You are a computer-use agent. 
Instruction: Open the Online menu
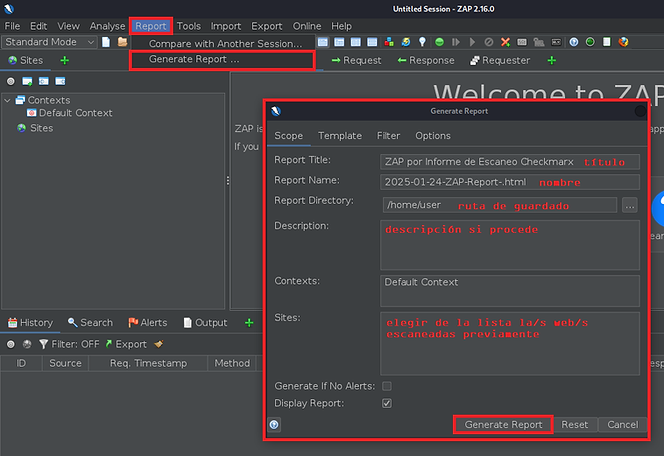coord(307,26)
